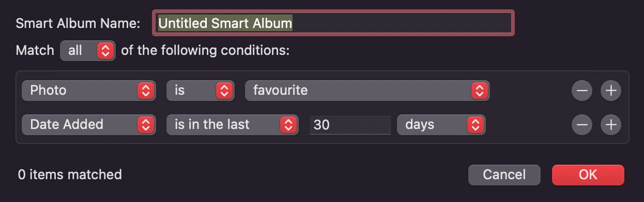Screen dimensions: 644x202
Task: Open the Photo criteria dropdown
Action: 89,91
